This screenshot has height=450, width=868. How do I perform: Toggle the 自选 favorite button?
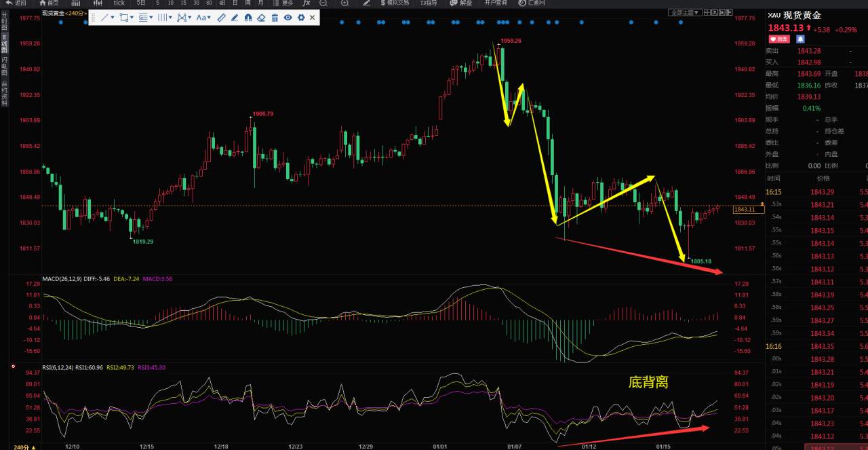(x=779, y=39)
